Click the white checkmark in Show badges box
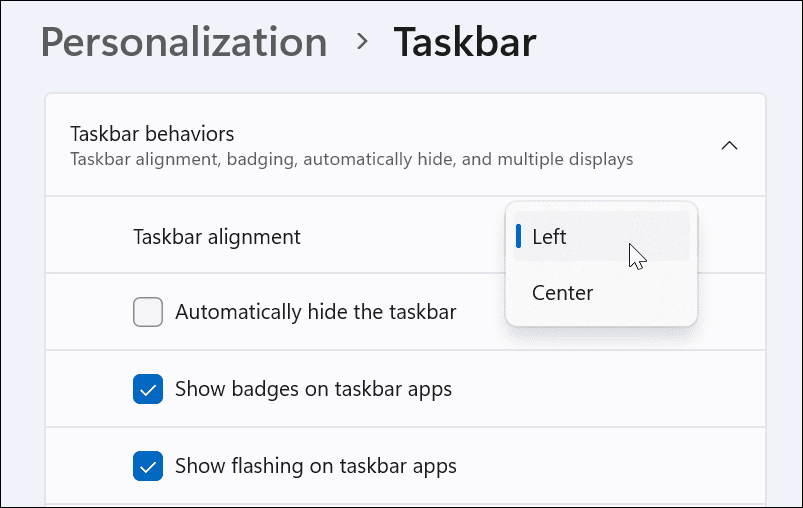Viewport: 803px width, 508px height. [148, 389]
